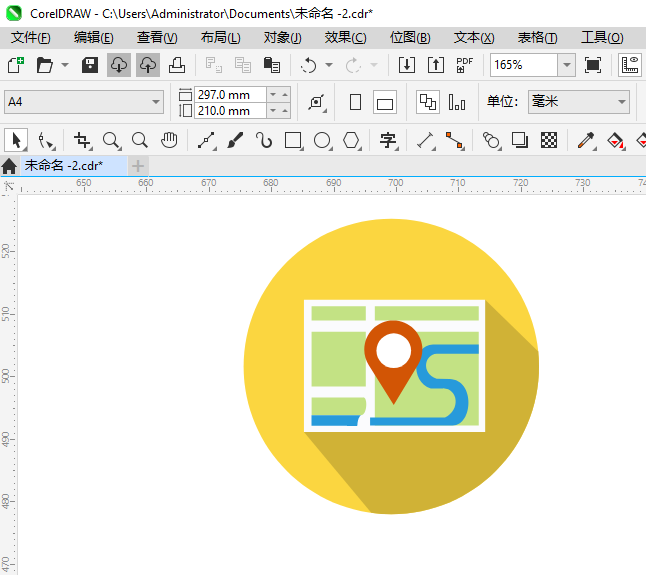
Task: Create a new document with the New icon
Action: click(x=16, y=65)
